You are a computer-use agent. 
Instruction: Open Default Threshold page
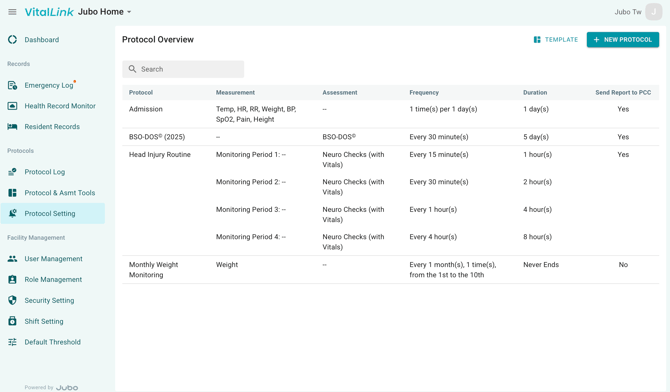point(53,342)
